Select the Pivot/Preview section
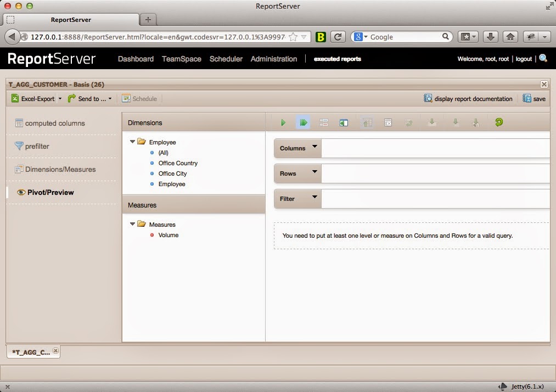The height and width of the screenshot is (392, 556). click(x=46, y=192)
